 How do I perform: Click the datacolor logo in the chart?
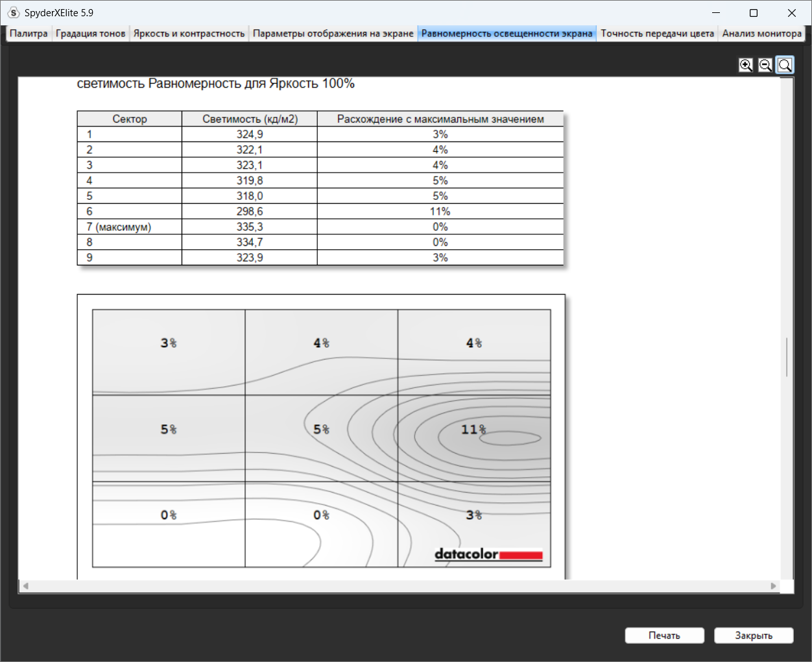pos(488,554)
